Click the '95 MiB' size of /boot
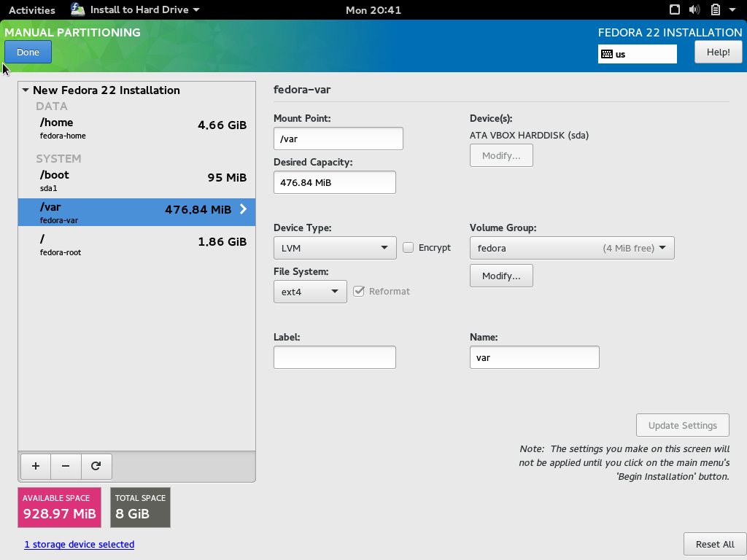This screenshot has width=747, height=560. point(227,178)
